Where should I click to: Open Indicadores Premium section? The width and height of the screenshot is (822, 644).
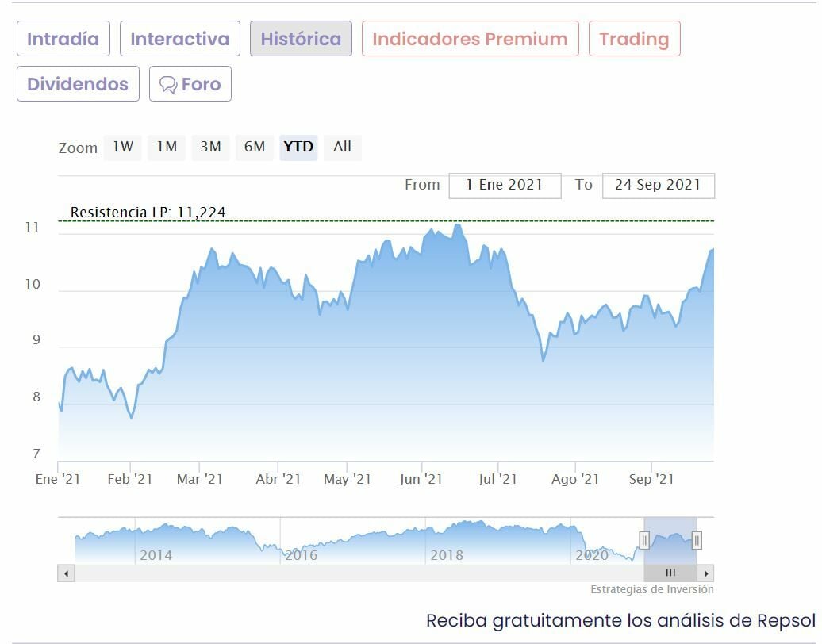tap(470, 39)
